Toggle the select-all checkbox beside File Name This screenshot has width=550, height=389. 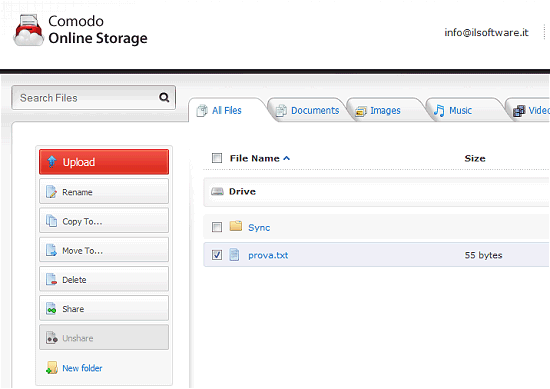click(217, 158)
